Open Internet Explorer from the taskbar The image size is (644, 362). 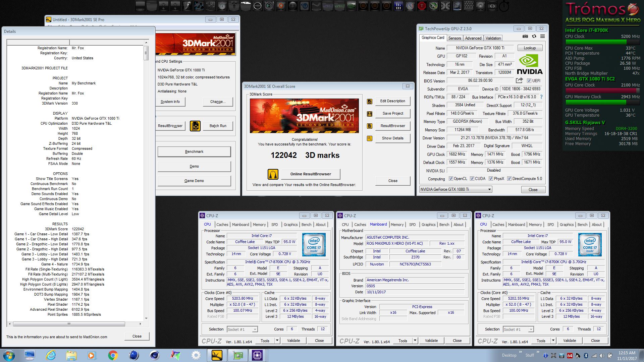click(51, 355)
